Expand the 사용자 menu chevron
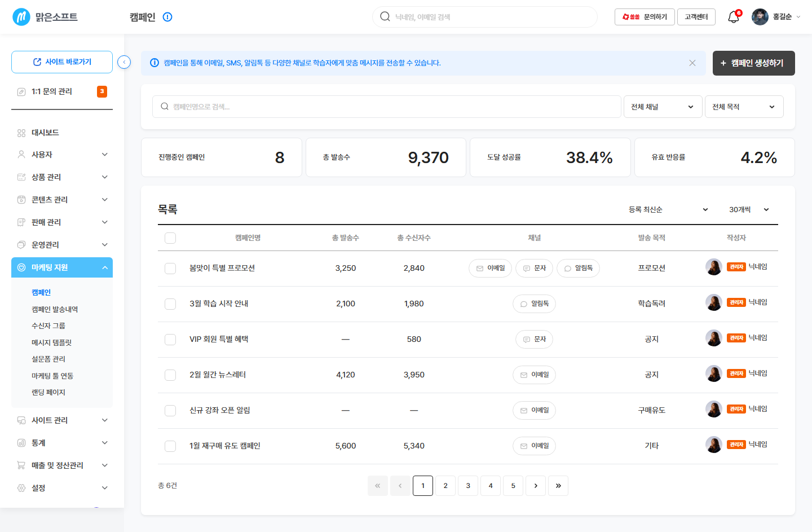The image size is (812, 532). pos(105,155)
